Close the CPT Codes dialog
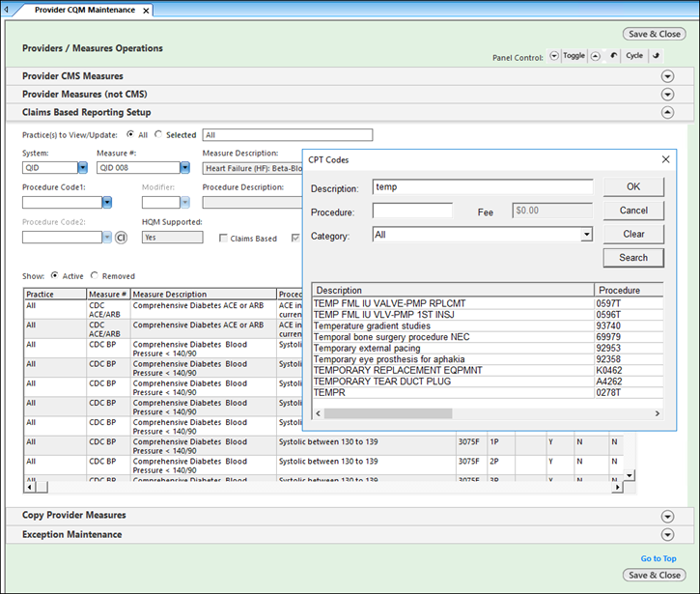 click(x=665, y=159)
